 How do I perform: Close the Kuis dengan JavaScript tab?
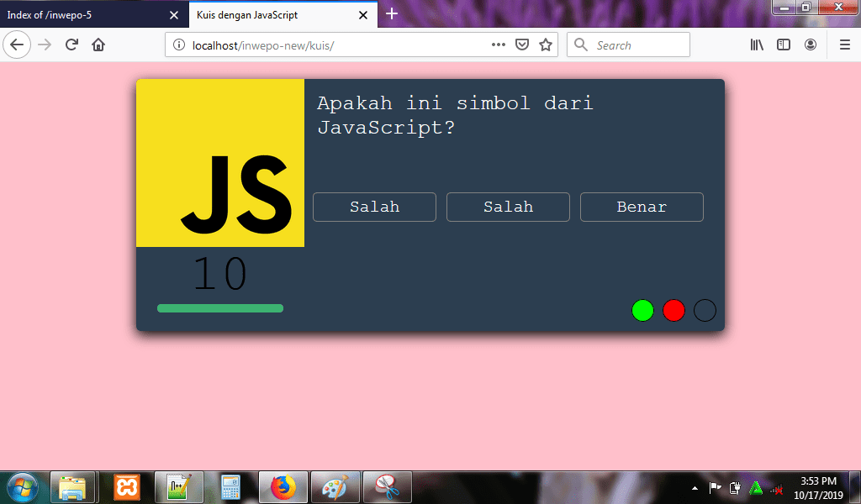click(x=363, y=15)
